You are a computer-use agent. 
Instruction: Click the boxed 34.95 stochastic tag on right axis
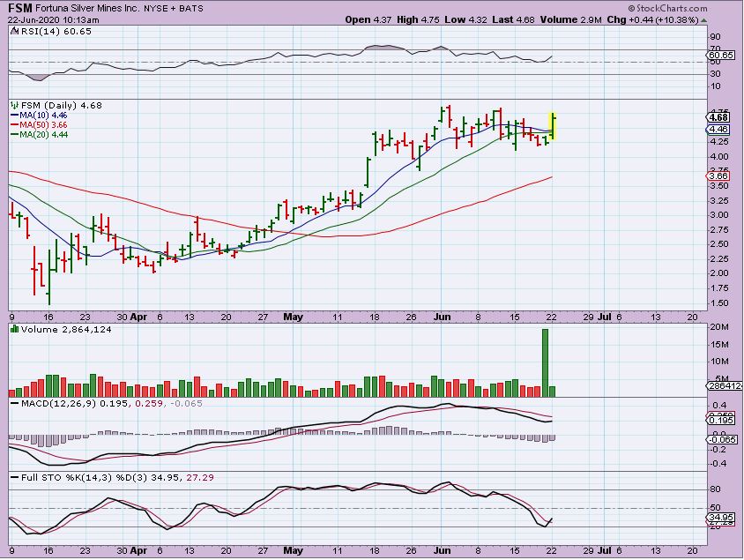tap(720, 518)
